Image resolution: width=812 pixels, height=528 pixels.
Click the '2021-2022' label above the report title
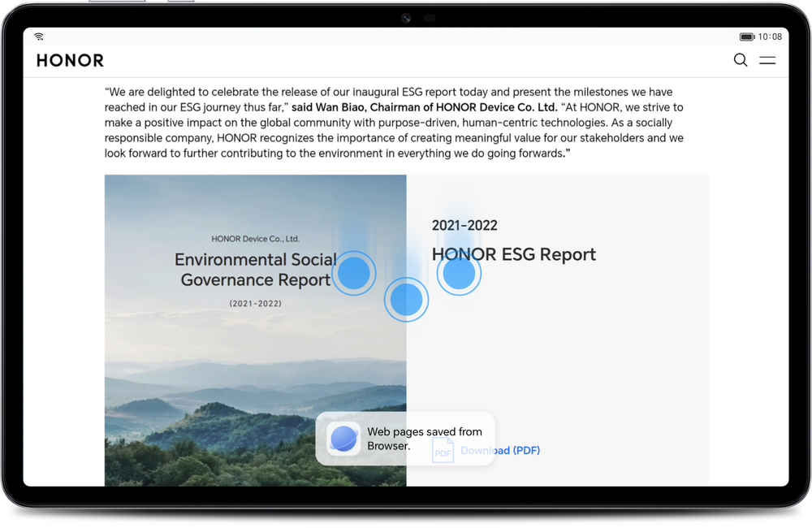pos(464,226)
